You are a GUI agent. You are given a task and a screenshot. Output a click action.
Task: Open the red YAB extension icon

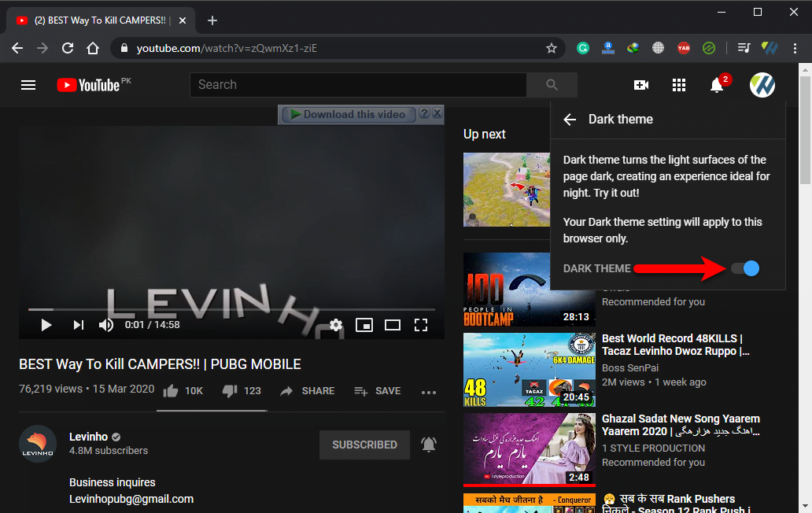click(x=684, y=48)
